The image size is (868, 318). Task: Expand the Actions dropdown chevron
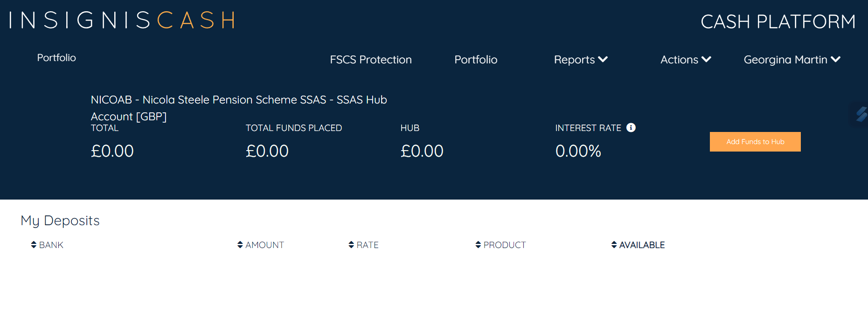click(x=706, y=59)
